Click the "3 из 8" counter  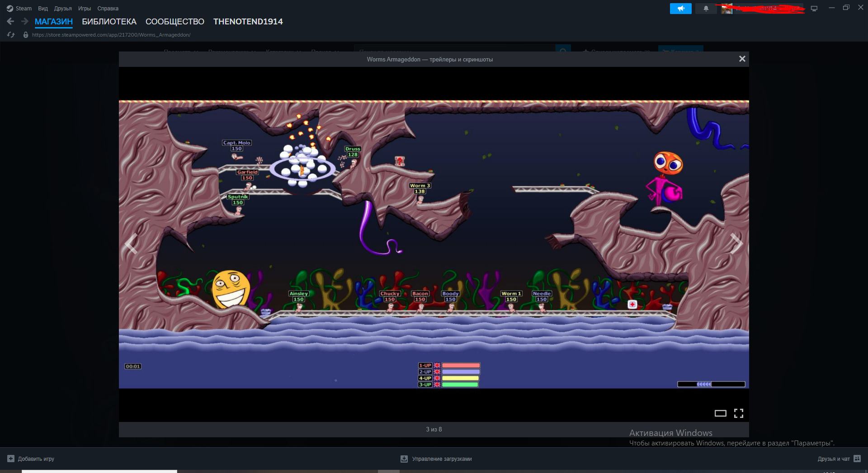[434, 429]
